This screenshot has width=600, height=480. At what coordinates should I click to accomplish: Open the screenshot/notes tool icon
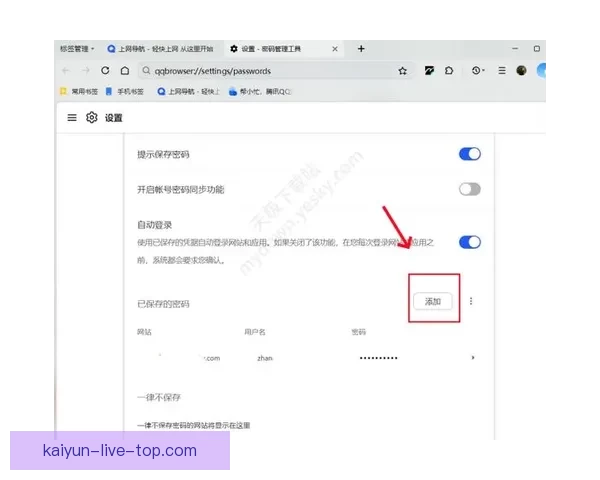click(x=429, y=70)
